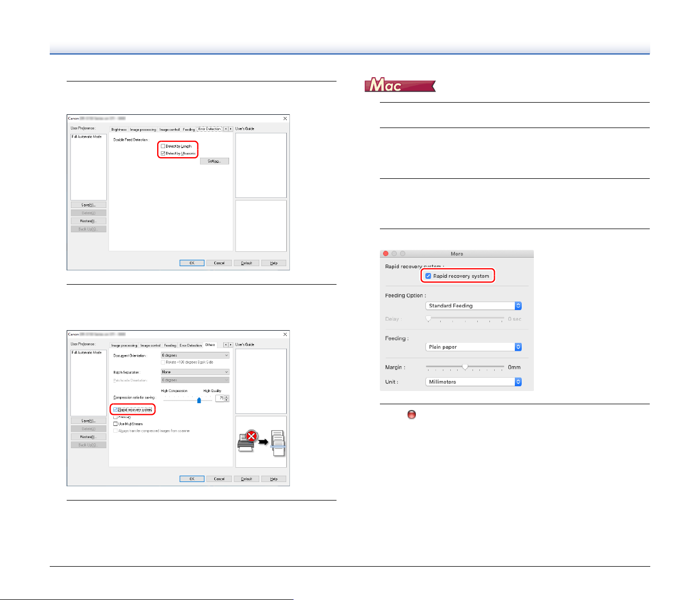Select the Others tab
Screen dimensions: 700x600
click(x=210, y=345)
